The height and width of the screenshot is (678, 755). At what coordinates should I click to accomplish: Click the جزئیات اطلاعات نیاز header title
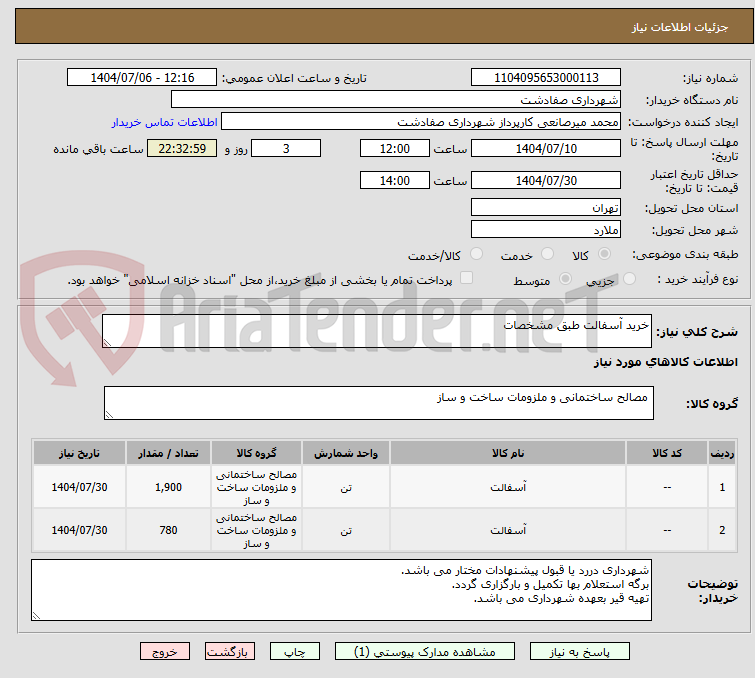point(679,27)
